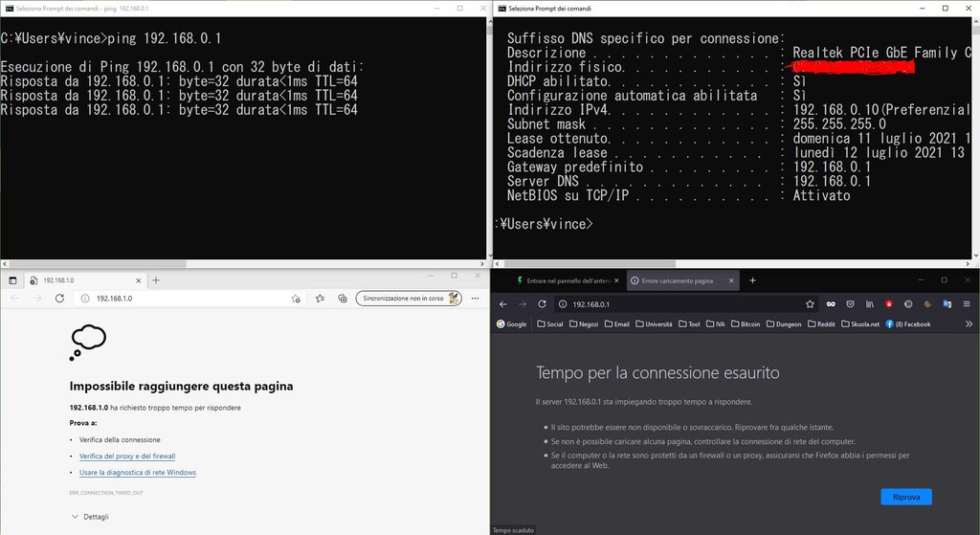980x535 pixels.
Task: Open the Edge vertical tabs menu icon
Action: 12,280
